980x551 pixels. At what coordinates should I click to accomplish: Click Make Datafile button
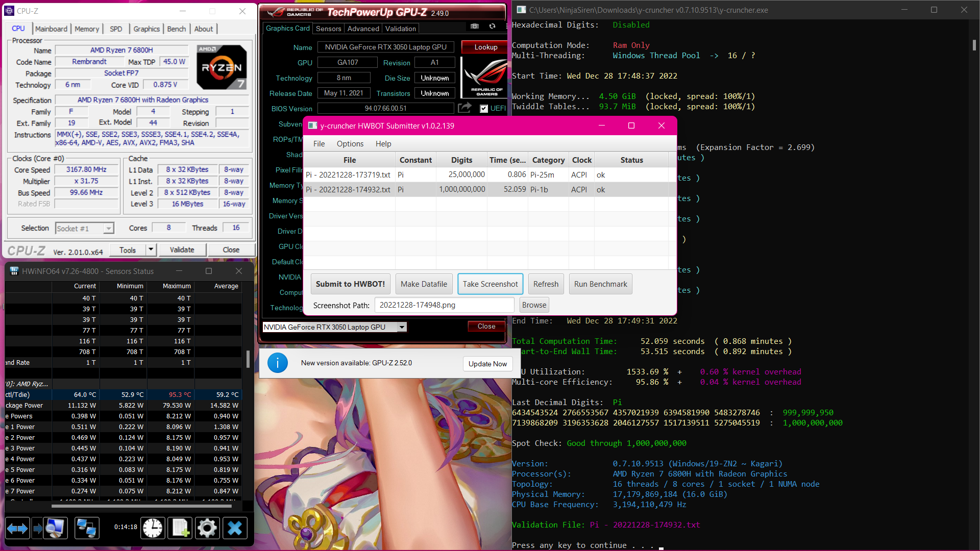coord(424,284)
